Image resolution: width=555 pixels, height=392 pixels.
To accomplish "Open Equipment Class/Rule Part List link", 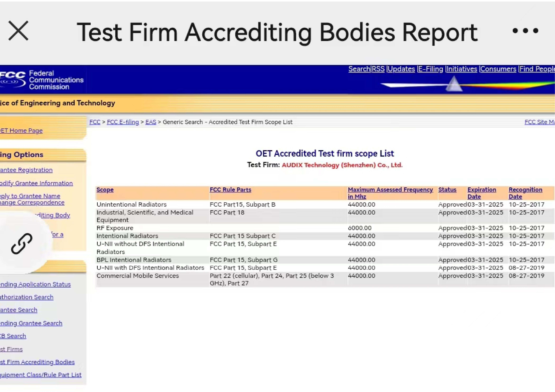I will (41, 375).
